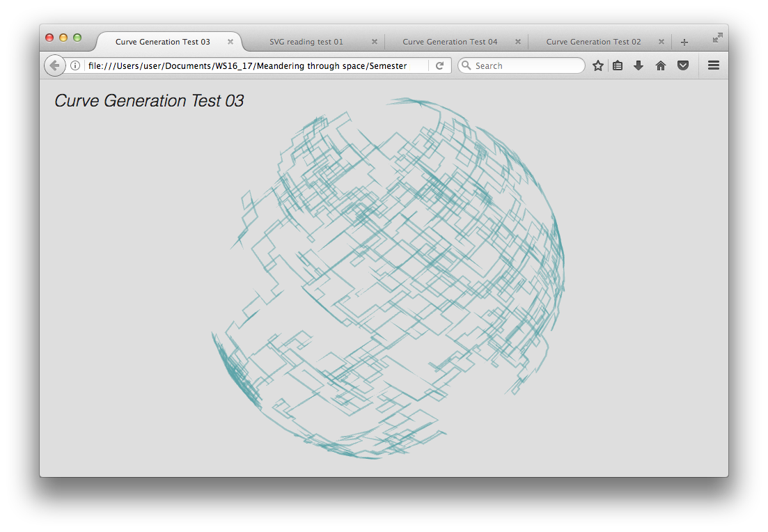Click the browser back arrow button

tap(54, 65)
